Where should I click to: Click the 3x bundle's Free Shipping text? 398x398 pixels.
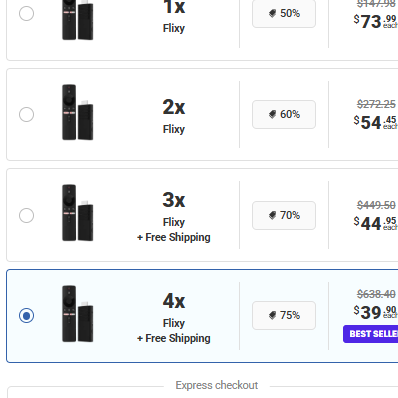tap(174, 237)
